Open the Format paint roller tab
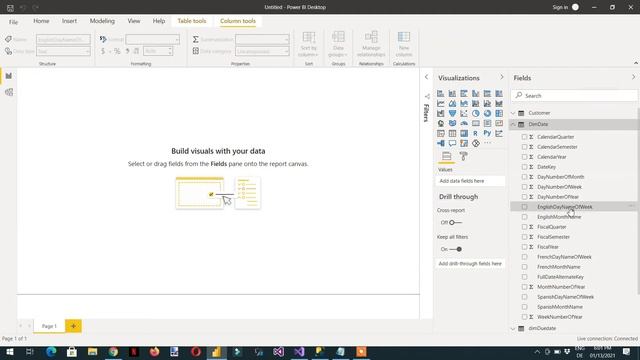Viewport: 640px width, 360px height. [463, 156]
